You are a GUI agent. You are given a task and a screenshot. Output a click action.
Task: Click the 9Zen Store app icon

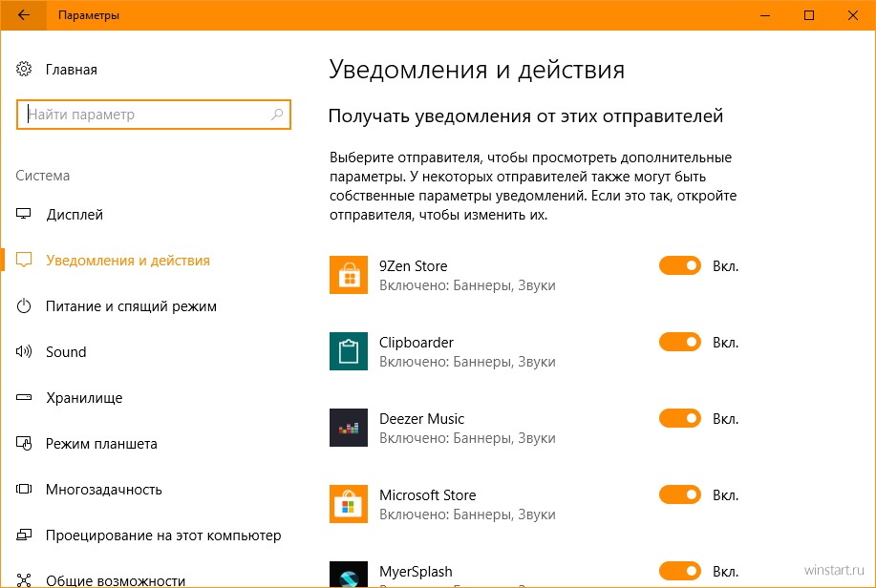click(x=349, y=275)
